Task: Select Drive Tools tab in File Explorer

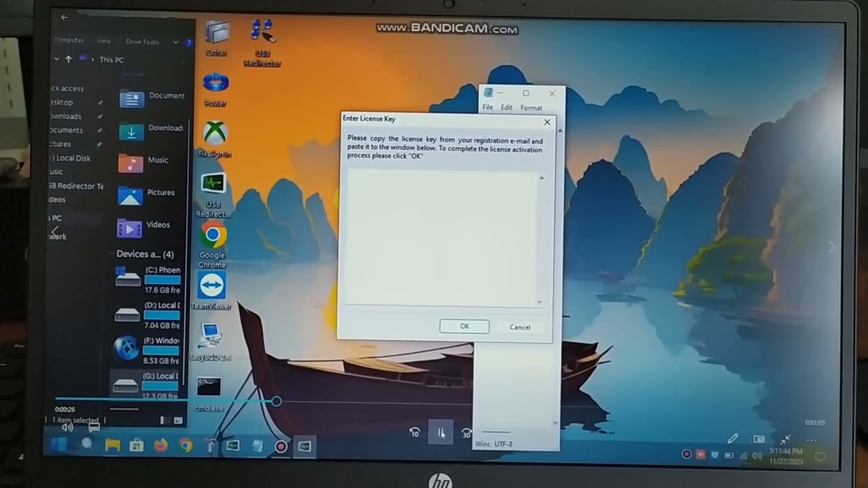Action: [142, 42]
